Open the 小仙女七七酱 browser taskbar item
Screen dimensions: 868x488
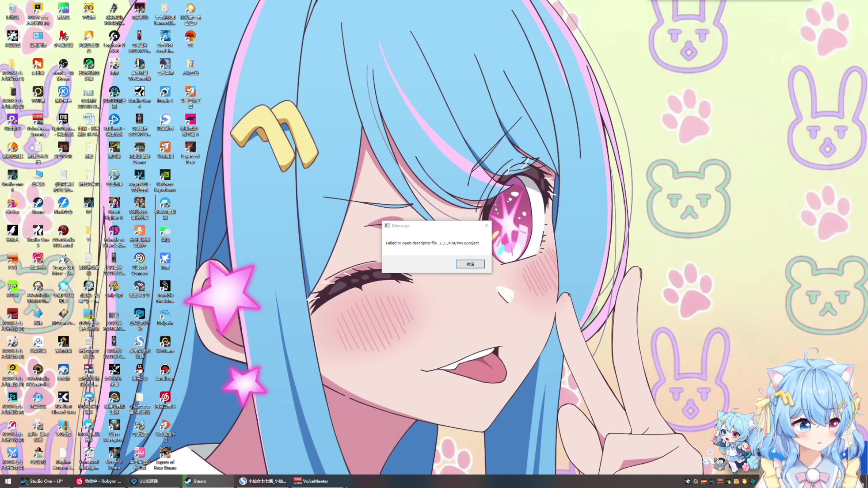tap(263, 481)
